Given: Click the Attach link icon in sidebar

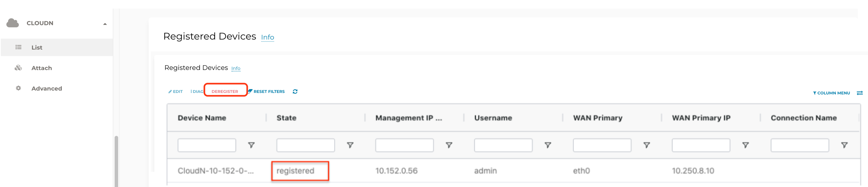Looking at the screenshot, I should (18, 68).
